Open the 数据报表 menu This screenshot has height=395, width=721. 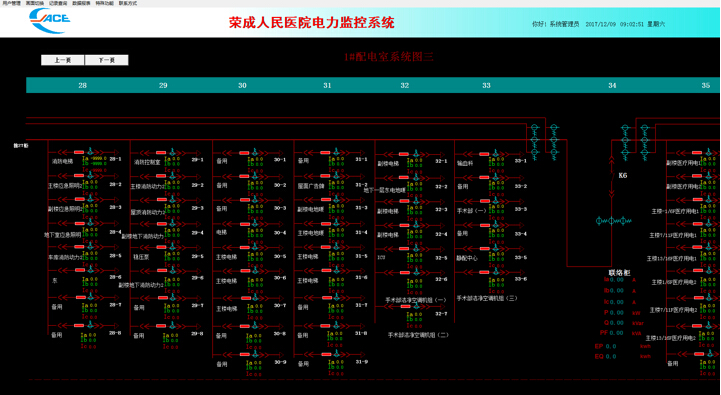point(81,3)
